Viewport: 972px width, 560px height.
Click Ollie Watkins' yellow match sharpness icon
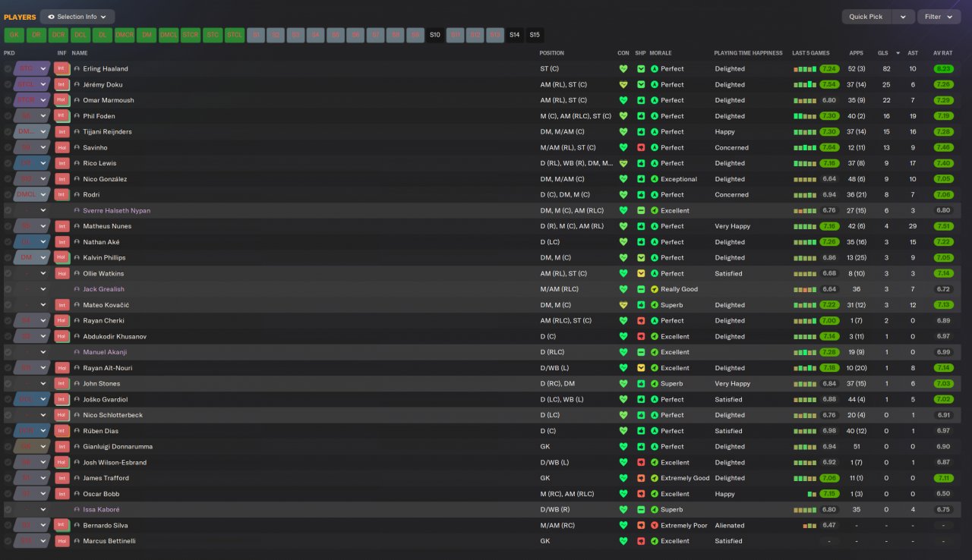pyautogui.click(x=641, y=274)
